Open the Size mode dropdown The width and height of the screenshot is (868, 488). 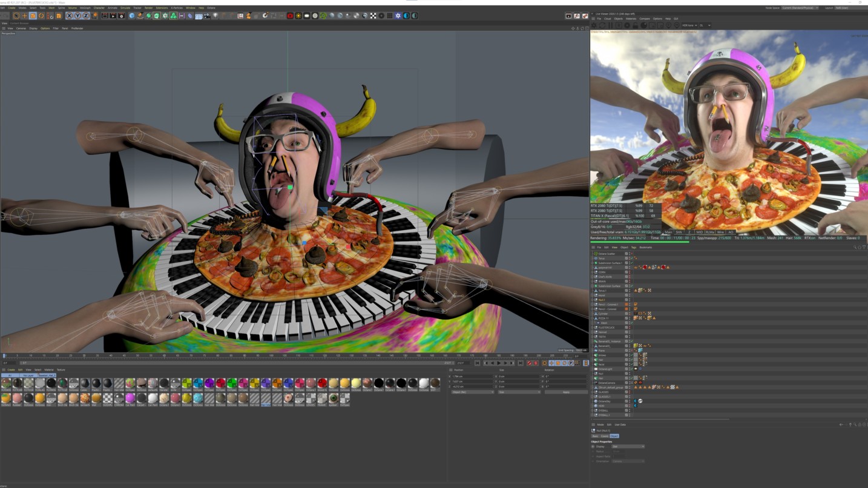click(519, 392)
